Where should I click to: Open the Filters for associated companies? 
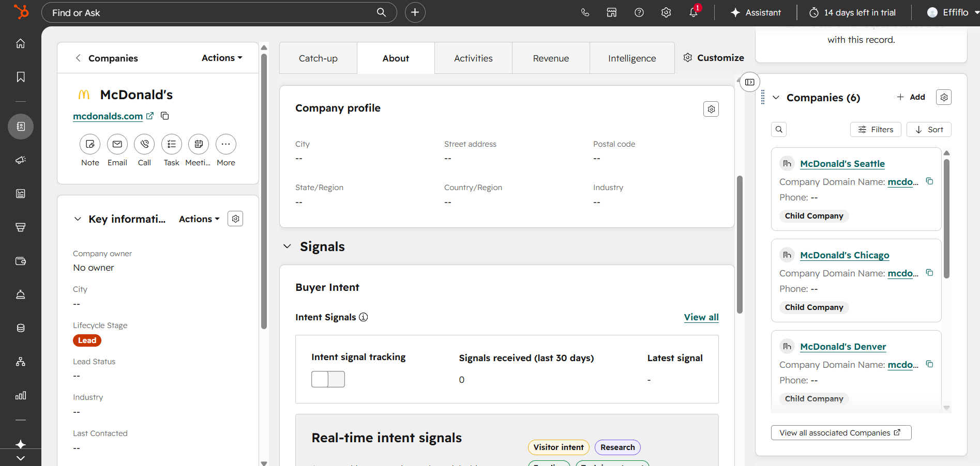coord(876,130)
